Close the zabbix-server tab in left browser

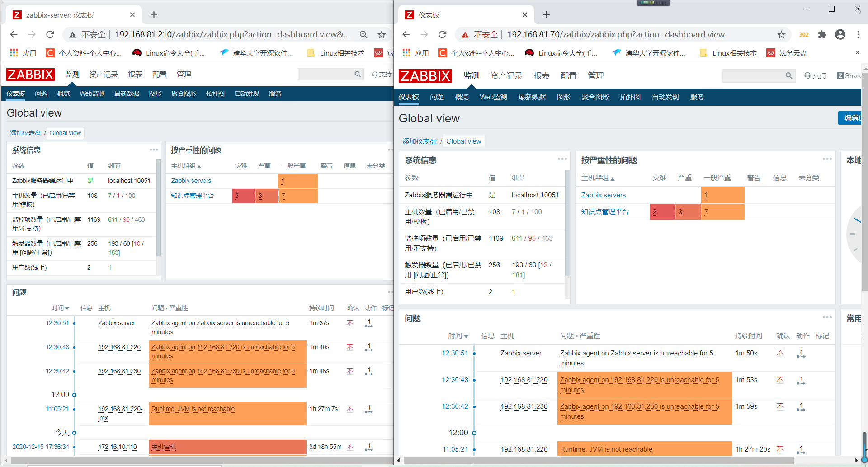click(132, 15)
